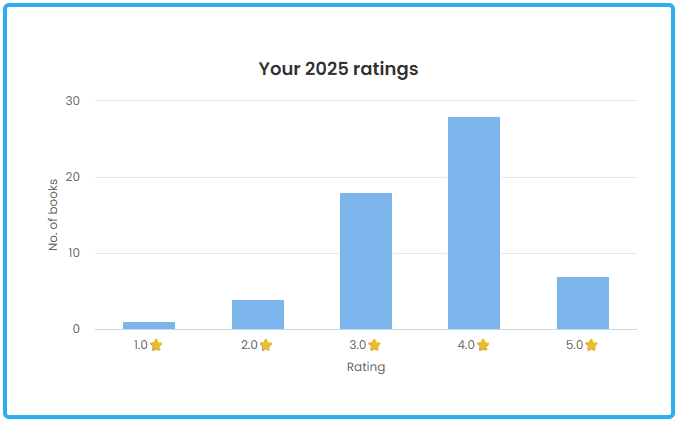Screen dimensions: 677x421
Task: Click the 30 y-axis tick label
Action: pos(73,101)
